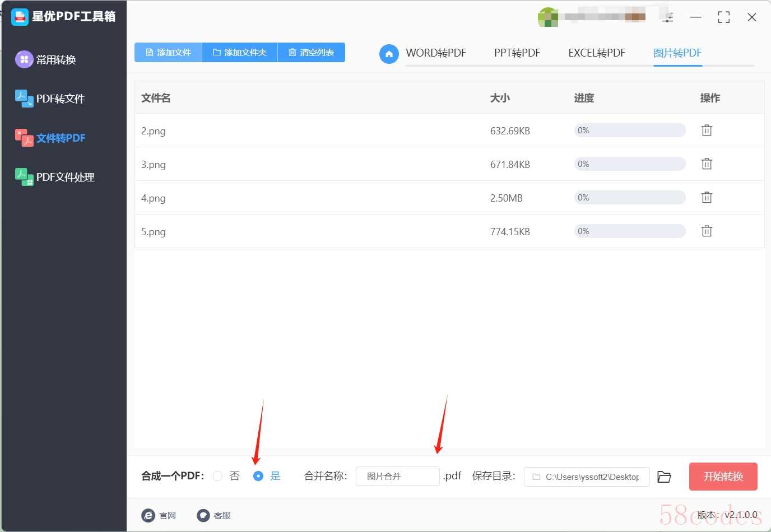Start conversion with 开始转换 button
This screenshot has width=771, height=532.
[x=723, y=477]
